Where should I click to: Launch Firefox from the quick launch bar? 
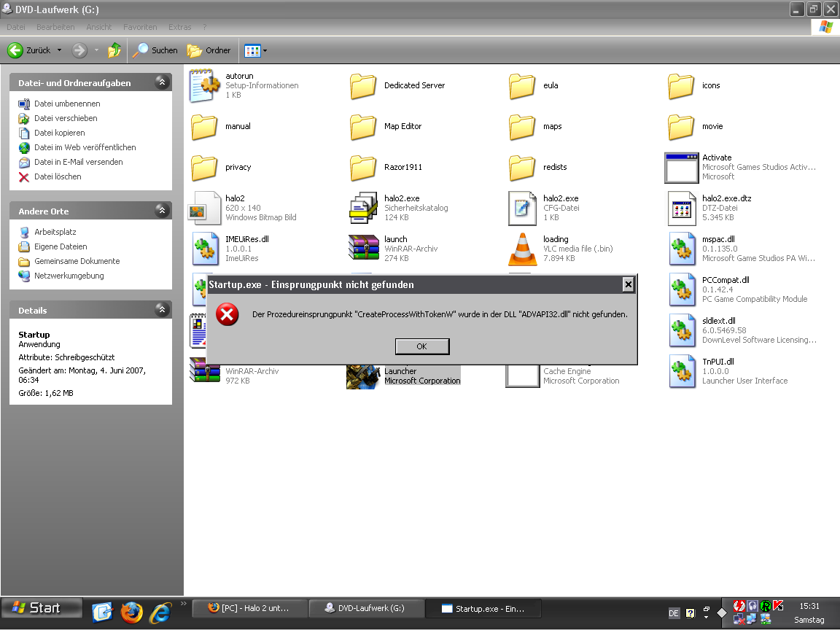(x=131, y=612)
